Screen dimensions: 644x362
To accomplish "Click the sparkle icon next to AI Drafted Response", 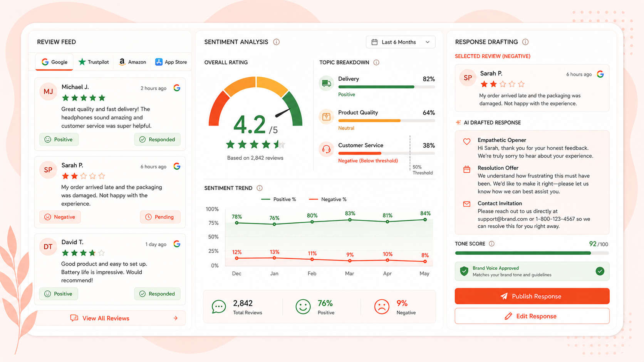I will (x=458, y=123).
